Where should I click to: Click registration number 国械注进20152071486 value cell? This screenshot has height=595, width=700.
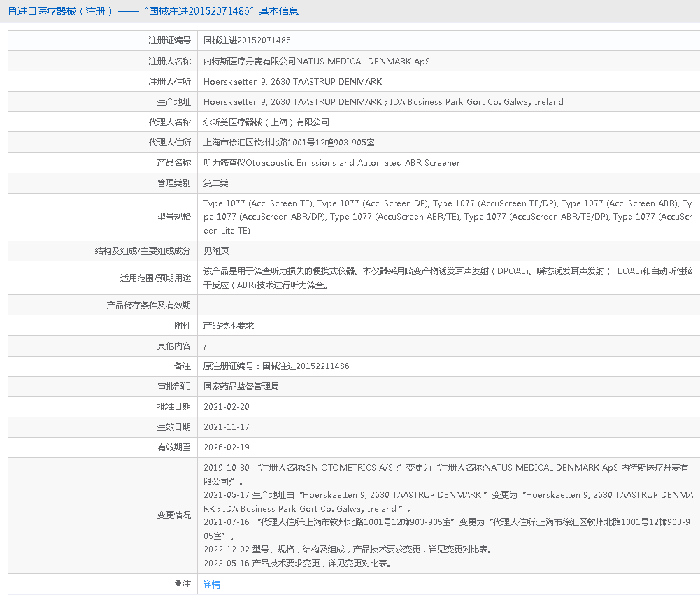point(247,41)
